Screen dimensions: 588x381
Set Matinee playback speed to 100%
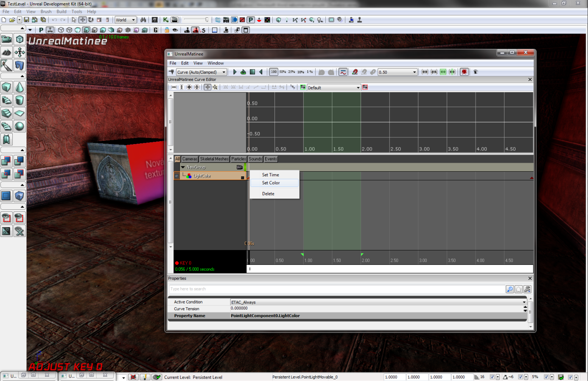(274, 72)
